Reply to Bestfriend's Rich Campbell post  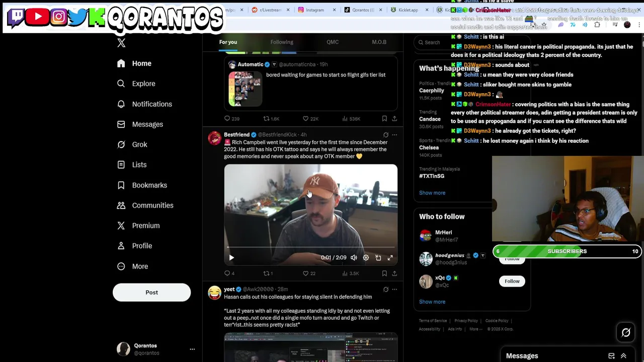229,274
